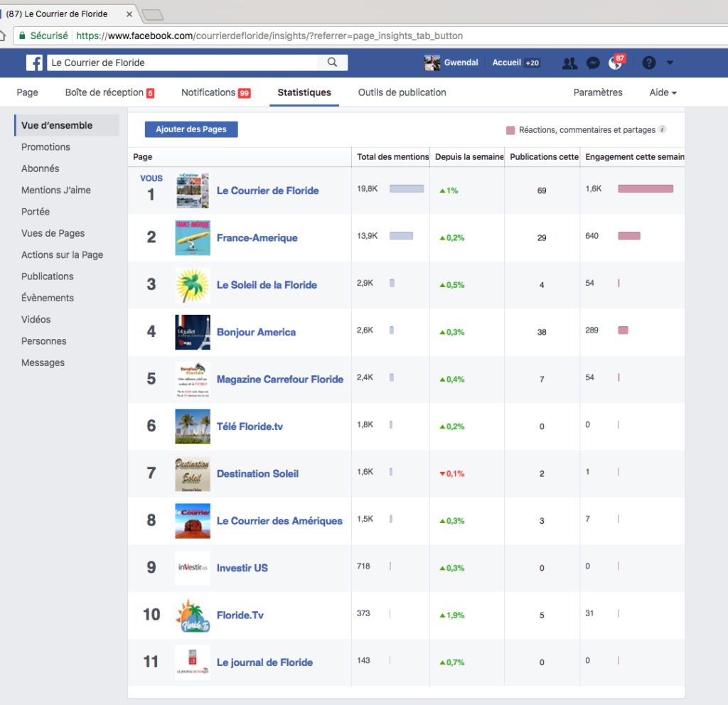Open Destination Soleil page thumbnail
Image resolution: width=728 pixels, height=705 pixels.
point(193,474)
